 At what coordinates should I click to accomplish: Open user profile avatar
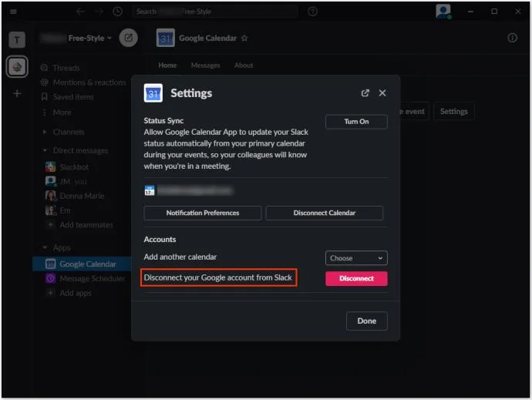pyautogui.click(x=443, y=12)
